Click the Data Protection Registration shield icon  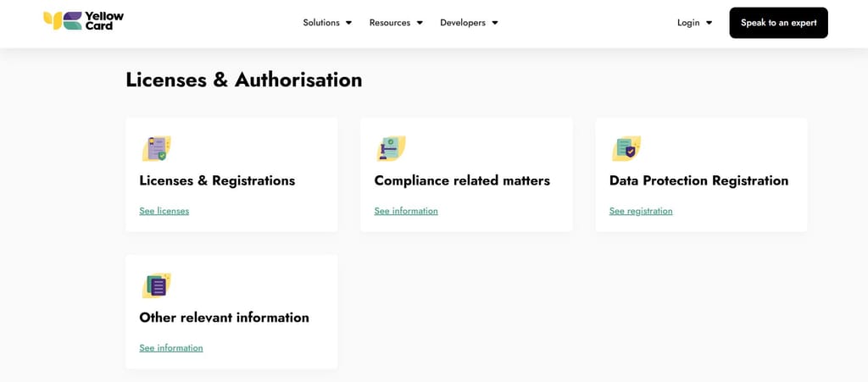626,148
